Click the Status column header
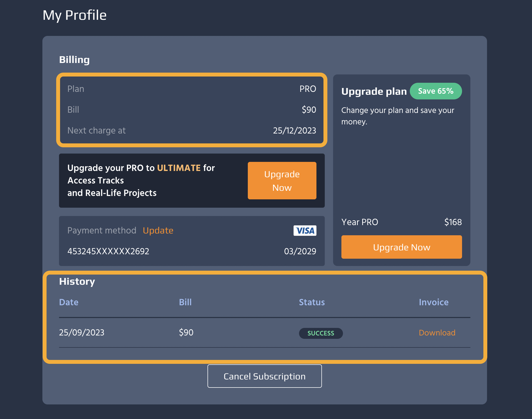The width and height of the screenshot is (532, 419). pos(312,302)
